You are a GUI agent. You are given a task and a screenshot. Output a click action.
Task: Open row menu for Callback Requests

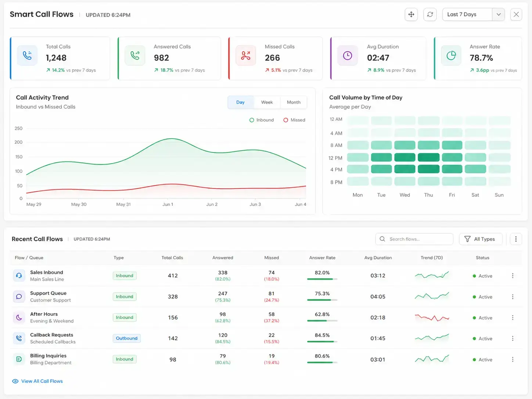coord(513,338)
